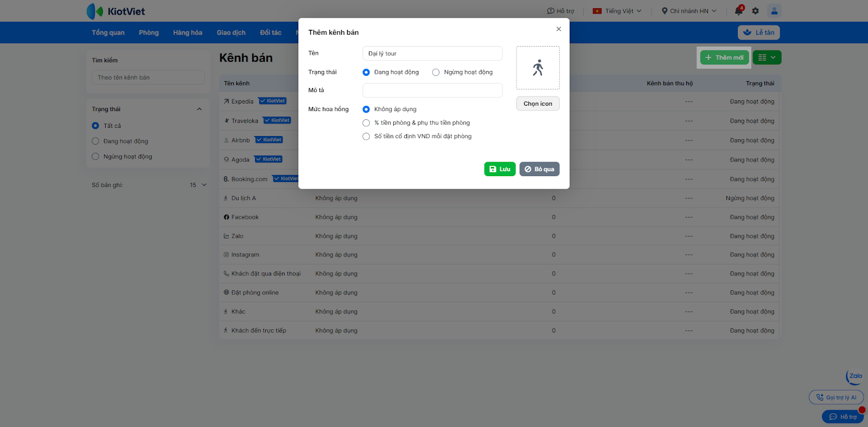The height and width of the screenshot is (427, 868).
Task: Open the settings gear
Action: 756,11
